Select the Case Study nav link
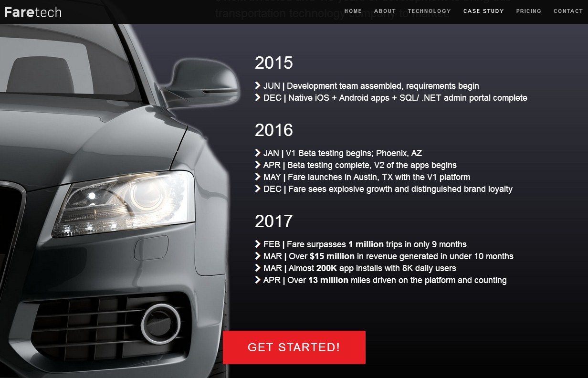The image size is (588, 378). coord(483,11)
